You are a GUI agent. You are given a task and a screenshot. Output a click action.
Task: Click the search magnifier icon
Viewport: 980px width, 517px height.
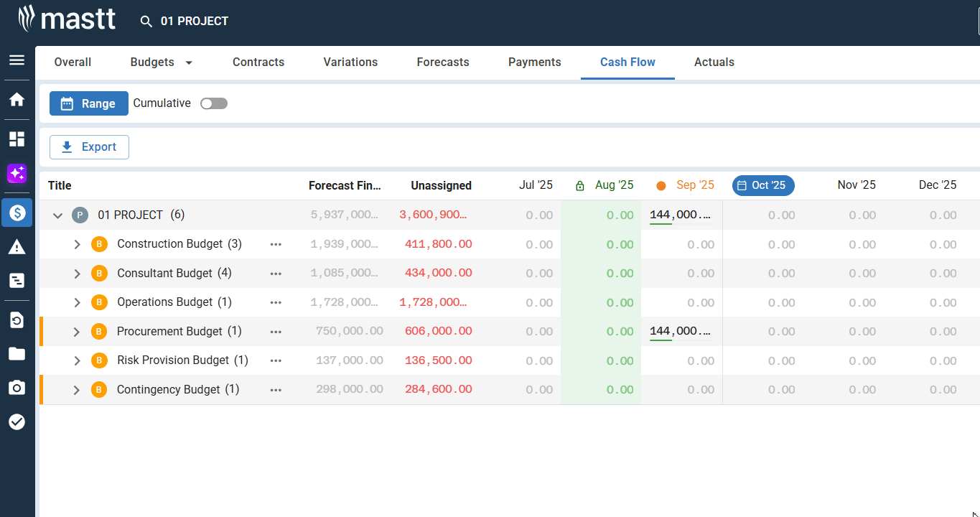point(146,22)
